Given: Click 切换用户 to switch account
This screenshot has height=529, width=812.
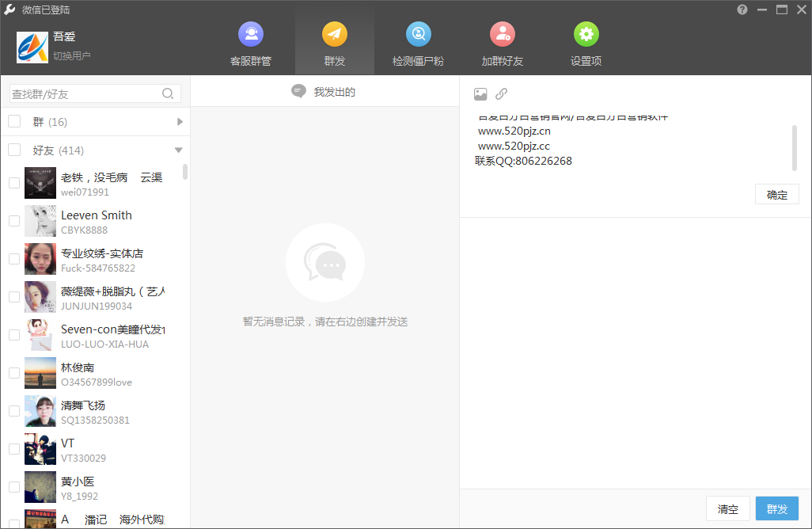Looking at the screenshot, I should (x=72, y=55).
